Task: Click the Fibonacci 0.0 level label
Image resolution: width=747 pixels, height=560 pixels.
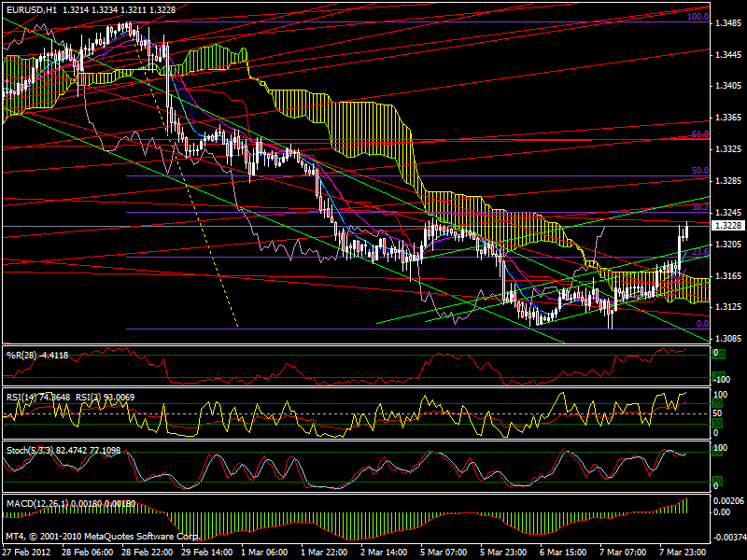Action: (702, 324)
